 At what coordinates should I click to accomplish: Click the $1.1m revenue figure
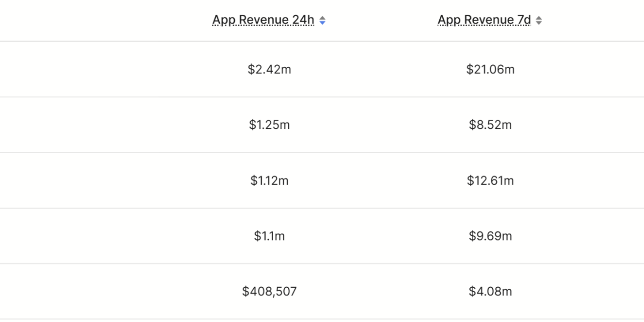tap(269, 236)
